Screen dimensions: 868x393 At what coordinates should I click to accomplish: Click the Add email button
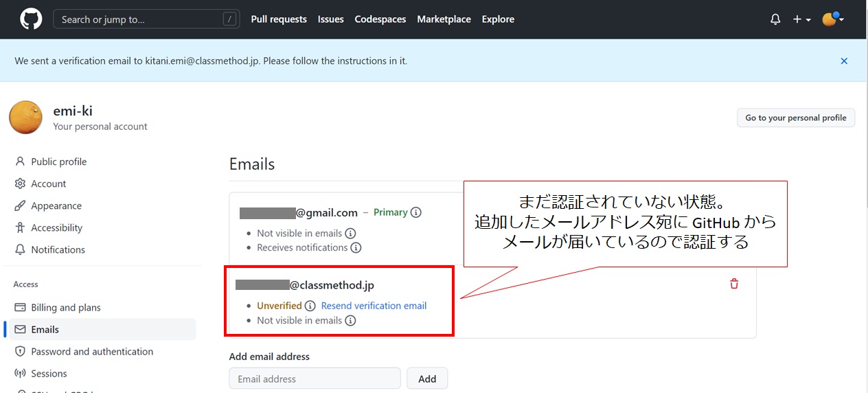(427, 379)
